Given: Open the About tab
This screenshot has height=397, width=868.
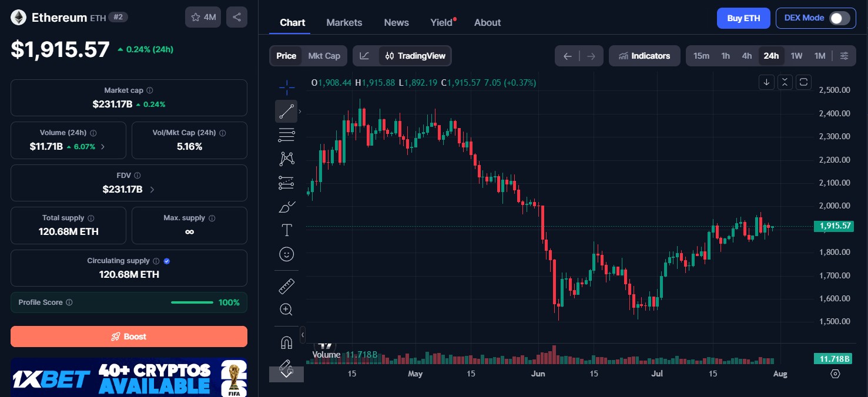Looking at the screenshot, I should [488, 22].
